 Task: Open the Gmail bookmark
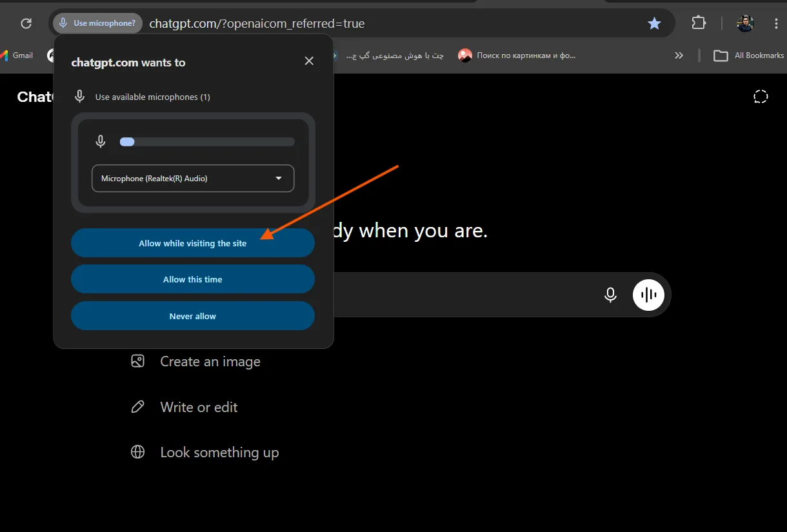16,55
